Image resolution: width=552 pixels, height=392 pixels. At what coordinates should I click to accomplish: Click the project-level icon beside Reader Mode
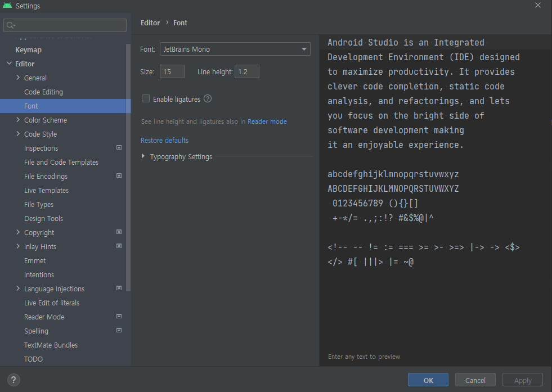pyautogui.click(x=119, y=316)
